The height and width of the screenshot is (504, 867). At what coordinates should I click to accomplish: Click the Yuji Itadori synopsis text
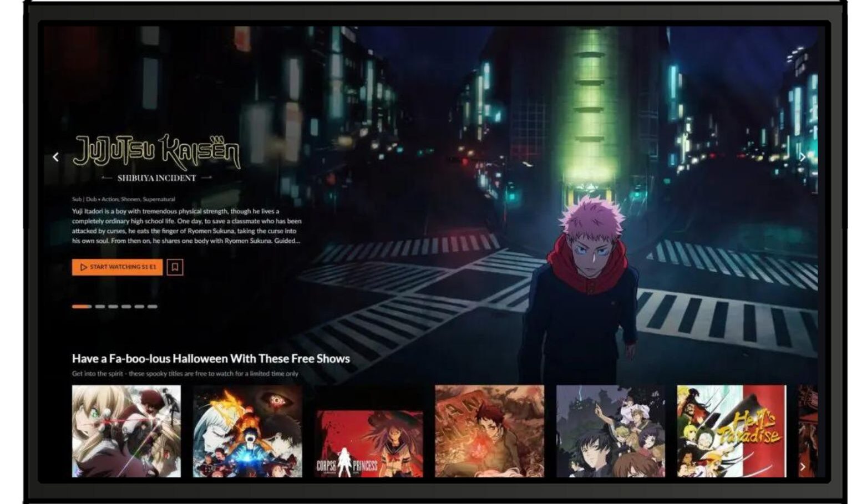(x=187, y=226)
